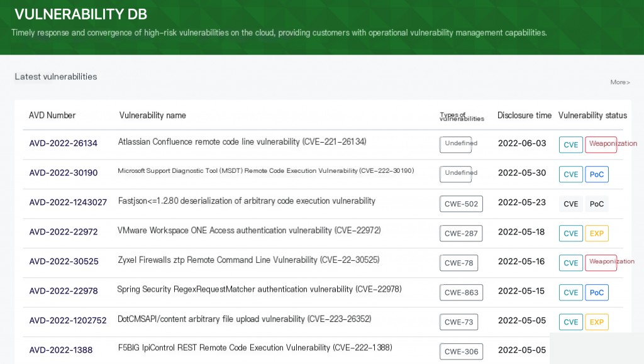
Task: Click CVE badge in AVD-2022-22972 row
Action: tap(571, 233)
